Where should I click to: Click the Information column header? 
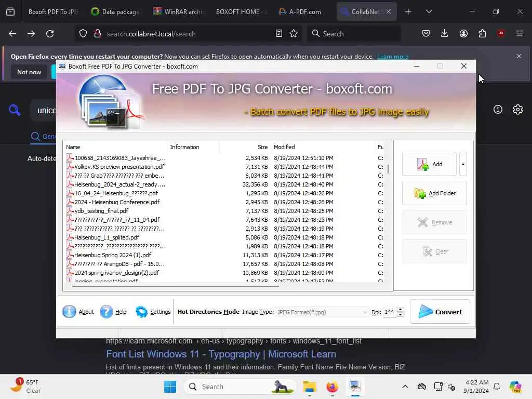pos(193,147)
